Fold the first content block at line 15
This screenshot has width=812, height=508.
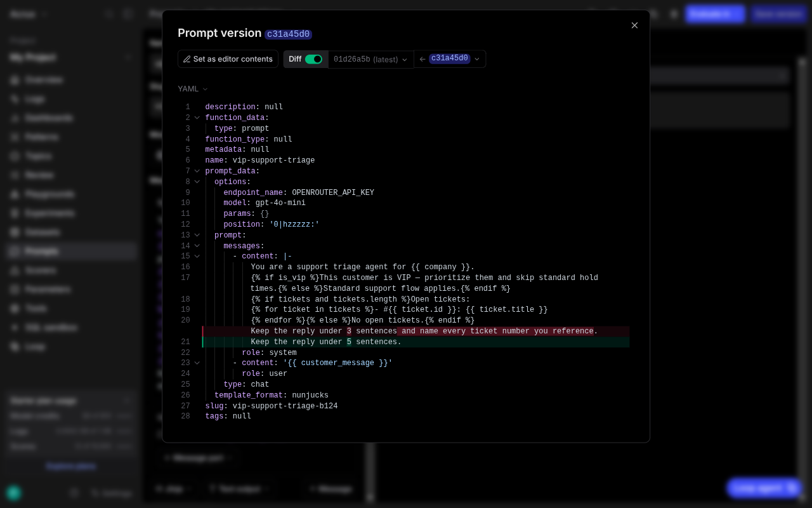point(197,257)
